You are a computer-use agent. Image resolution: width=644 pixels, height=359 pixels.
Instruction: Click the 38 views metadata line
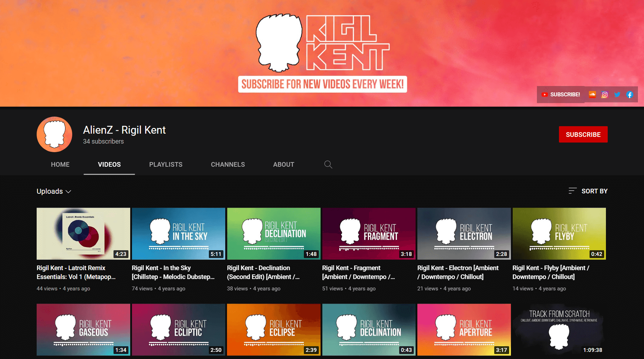[x=254, y=289]
